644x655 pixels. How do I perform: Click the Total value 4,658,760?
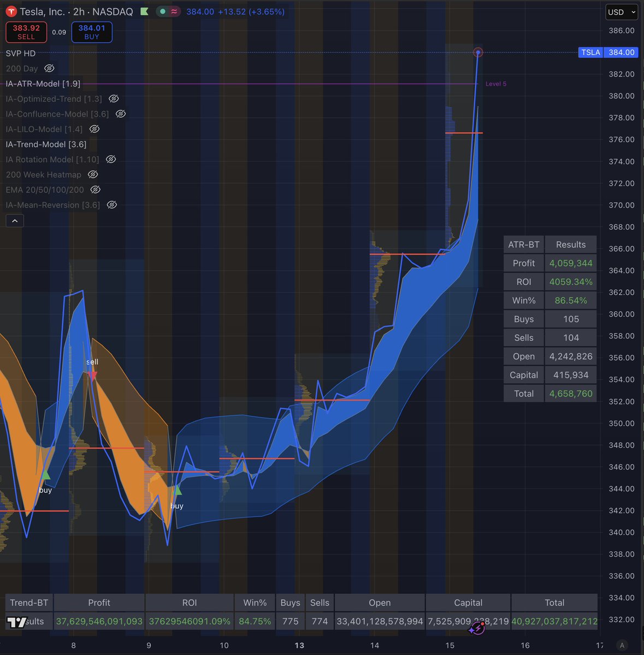(571, 393)
